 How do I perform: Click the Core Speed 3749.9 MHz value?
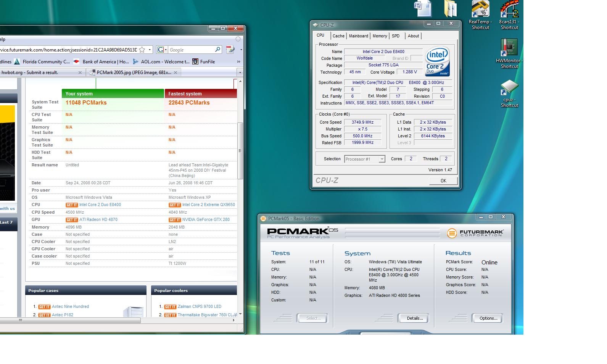click(x=362, y=122)
